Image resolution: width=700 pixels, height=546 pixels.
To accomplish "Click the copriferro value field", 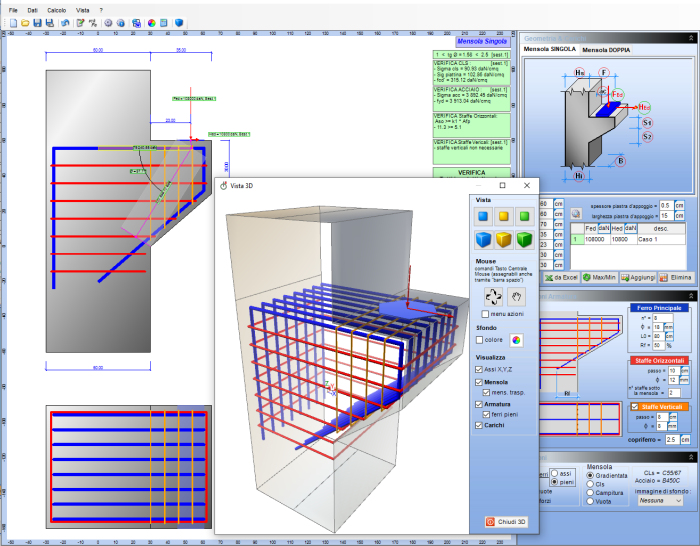I will [672, 440].
